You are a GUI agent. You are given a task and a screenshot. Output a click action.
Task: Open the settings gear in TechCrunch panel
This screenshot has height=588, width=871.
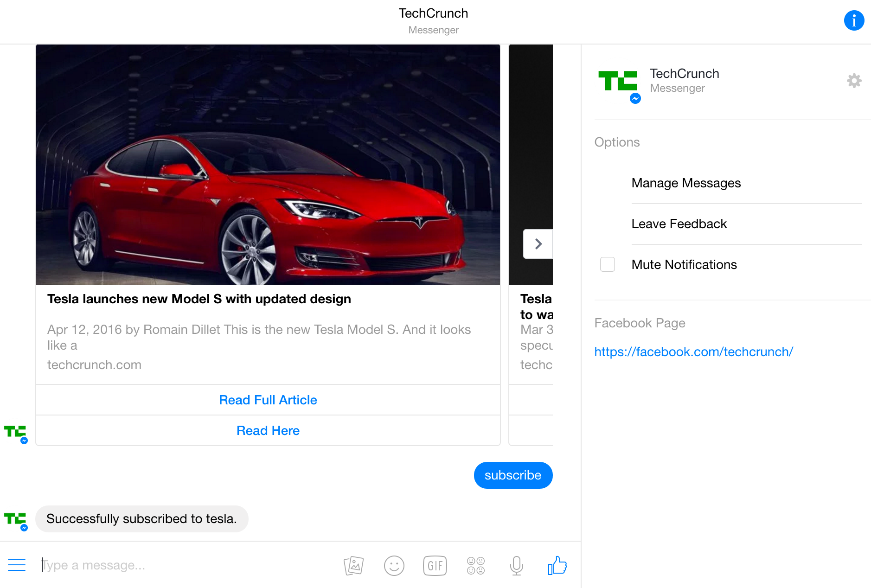[854, 81]
